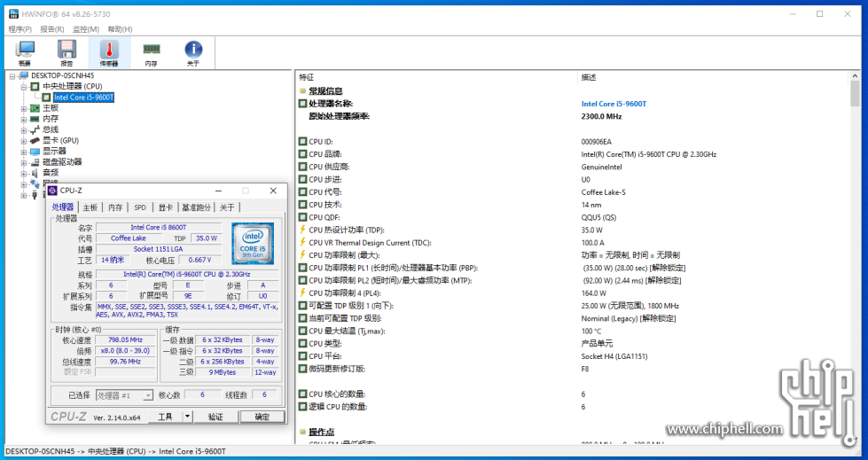Open the 工具 dropdown arrow in CPU-Z
868x460 pixels.
click(x=188, y=417)
